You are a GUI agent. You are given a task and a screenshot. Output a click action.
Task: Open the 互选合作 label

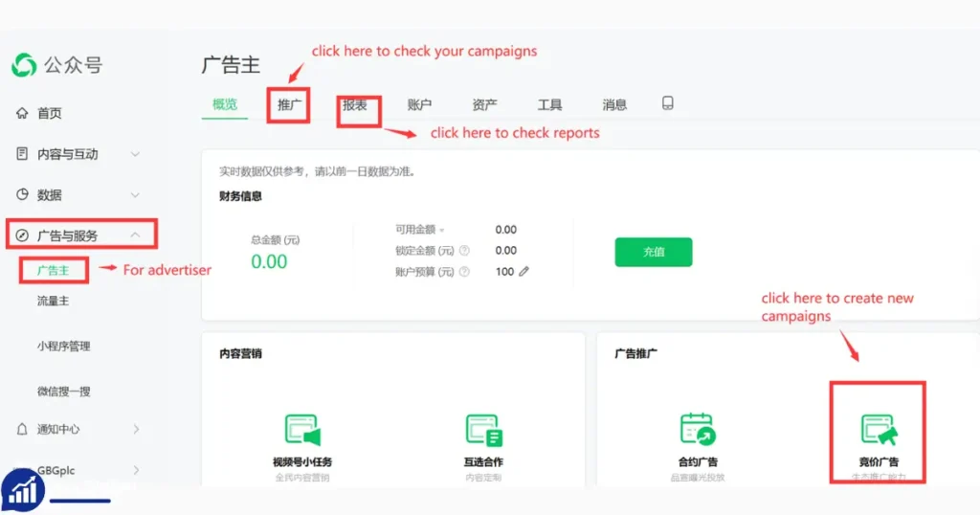coord(483,462)
